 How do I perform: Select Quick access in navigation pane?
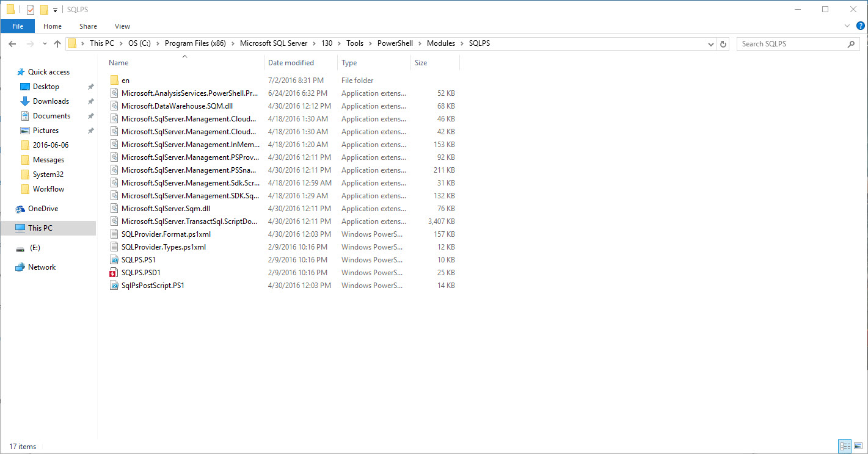click(49, 72)
